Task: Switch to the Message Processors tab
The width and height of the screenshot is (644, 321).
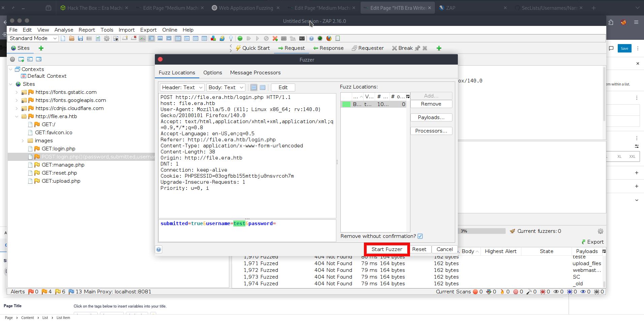Action: coord(255,73)
